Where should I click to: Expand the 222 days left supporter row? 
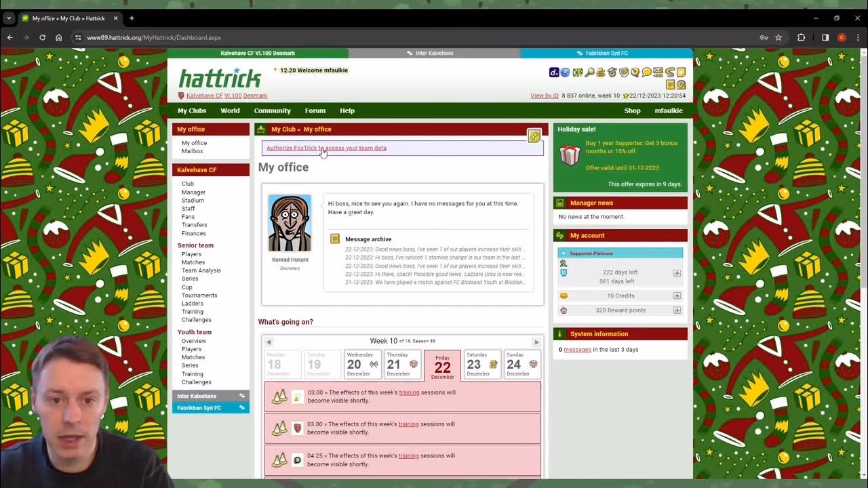pyautogui.click(x=677, y=272)
